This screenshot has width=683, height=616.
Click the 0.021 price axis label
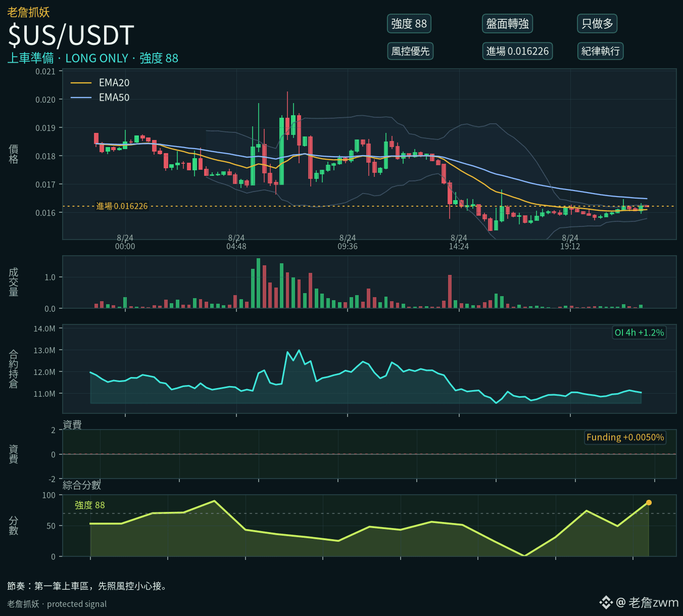pos(45,72)
